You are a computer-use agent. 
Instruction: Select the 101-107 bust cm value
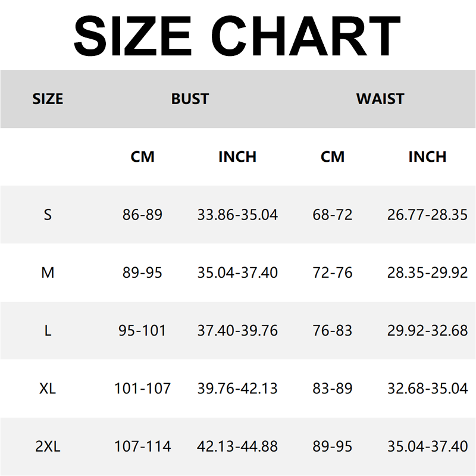point(142,389)
